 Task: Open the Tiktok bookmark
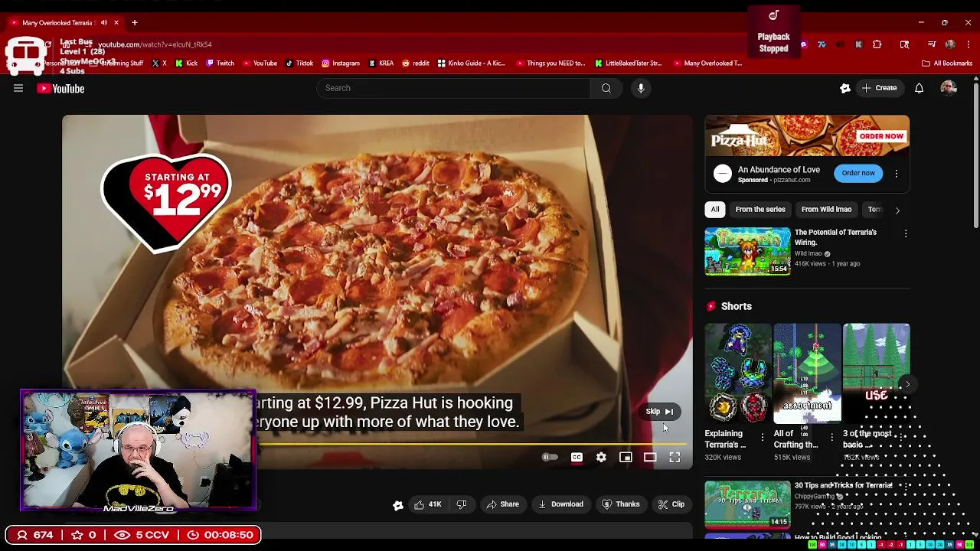tap(299, 64)
